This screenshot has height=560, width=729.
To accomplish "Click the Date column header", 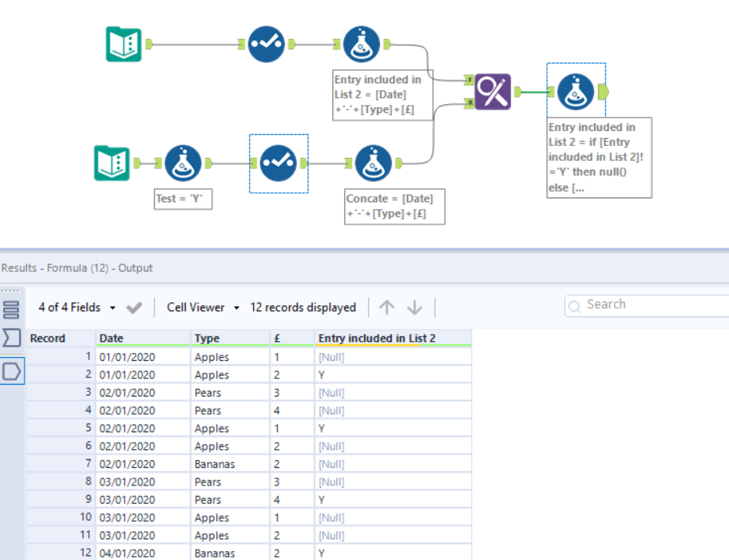I will point(112,339).
